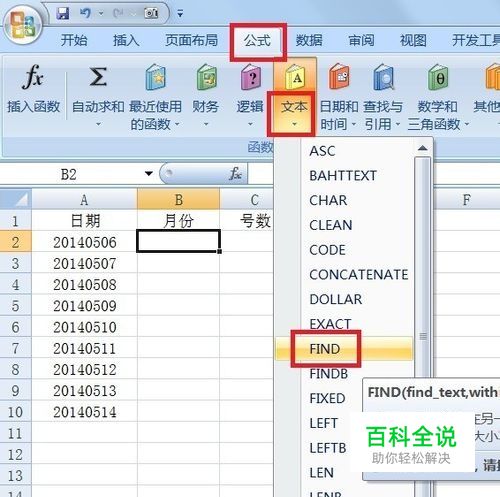
Task: Switch to 页面布局 tab
Action: pyautogui.click(x=192, y=40)
